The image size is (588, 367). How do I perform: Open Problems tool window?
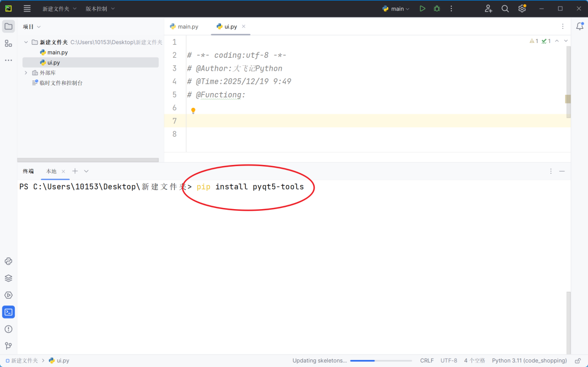(x=8, y=329)
